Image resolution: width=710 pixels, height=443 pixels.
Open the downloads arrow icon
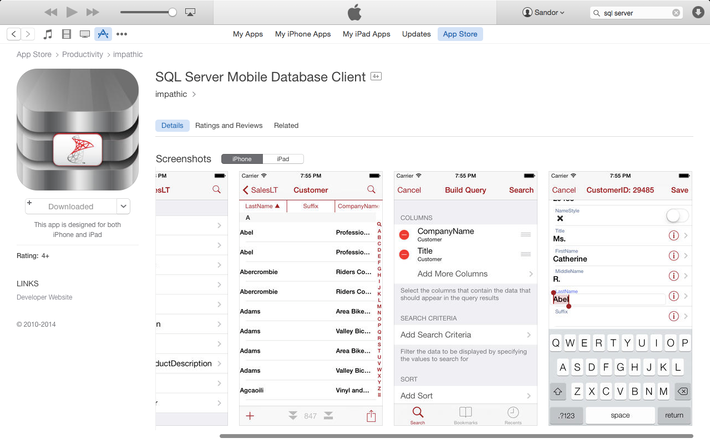[x=698, y=12]
